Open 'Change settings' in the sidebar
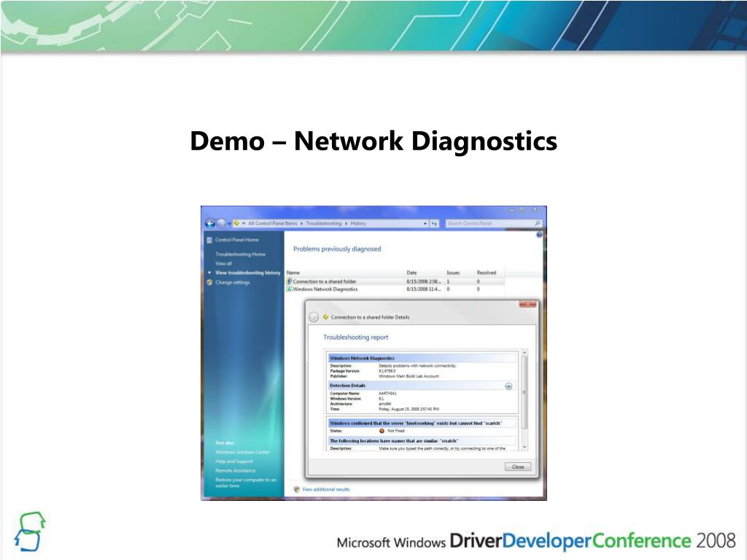 click(233, 282)
